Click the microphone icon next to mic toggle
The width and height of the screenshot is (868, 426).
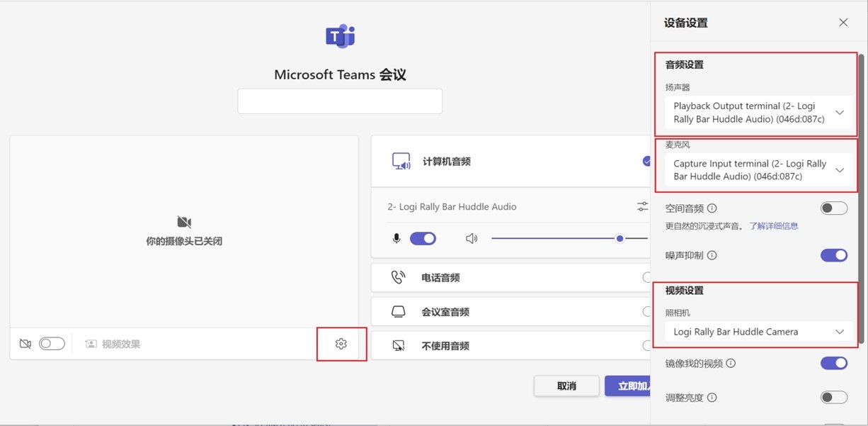[396, 239]
